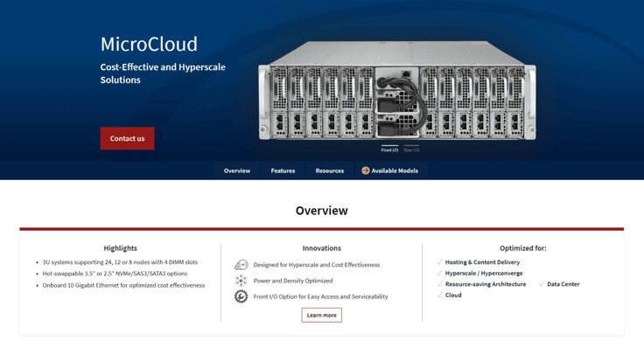Click the Front I/O serviceability wrench icon
644x341 pixels.
coord(241,296)
